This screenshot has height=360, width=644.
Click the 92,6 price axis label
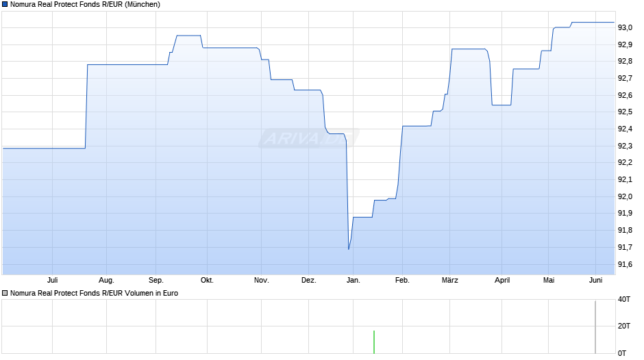click(x=625, y=96)
